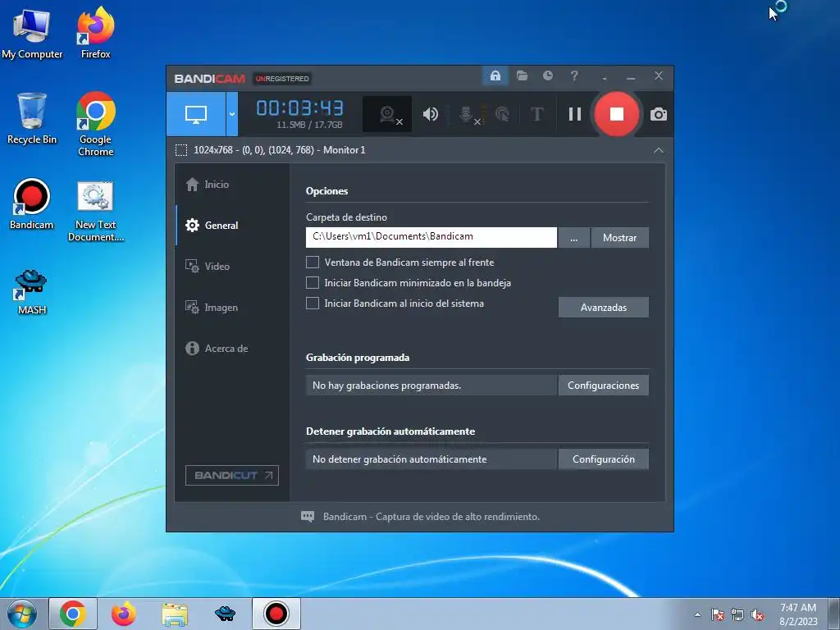Click the No hay grabaciones programadas text
This screenshot has height=630, width=840.
(386, 386)
